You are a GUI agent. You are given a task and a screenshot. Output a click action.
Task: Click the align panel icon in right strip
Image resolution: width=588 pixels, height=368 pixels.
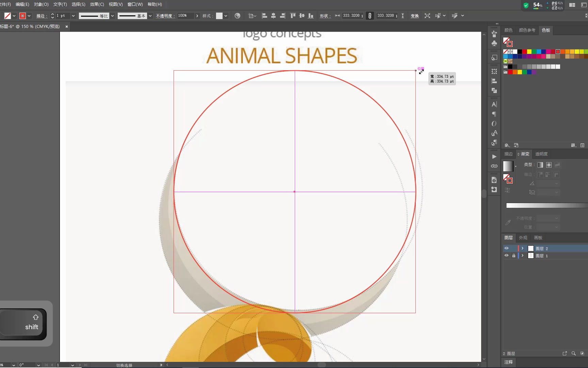pos(494,81)
